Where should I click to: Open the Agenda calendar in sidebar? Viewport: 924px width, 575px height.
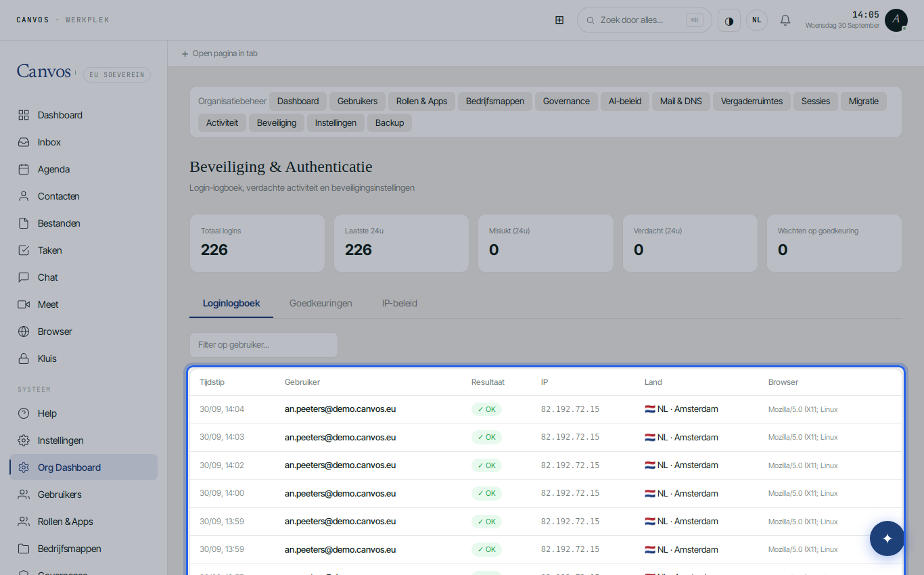[x=84, y=169]
